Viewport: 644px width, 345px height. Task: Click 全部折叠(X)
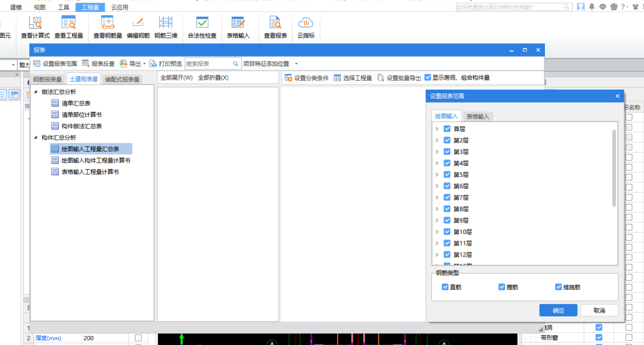(x=213, y=78)
